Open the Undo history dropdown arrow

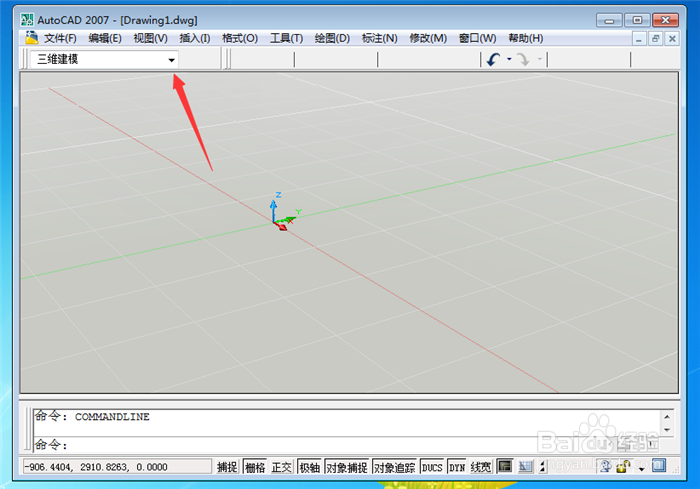(x=509, y=59)
